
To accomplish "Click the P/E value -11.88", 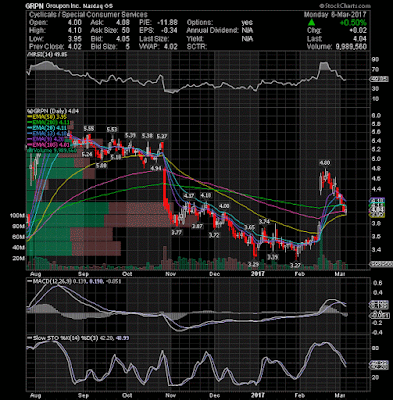I will (168, 23).
